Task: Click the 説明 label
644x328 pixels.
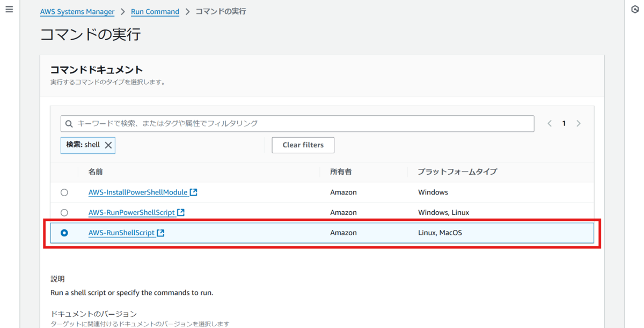Action: [57, 279]
